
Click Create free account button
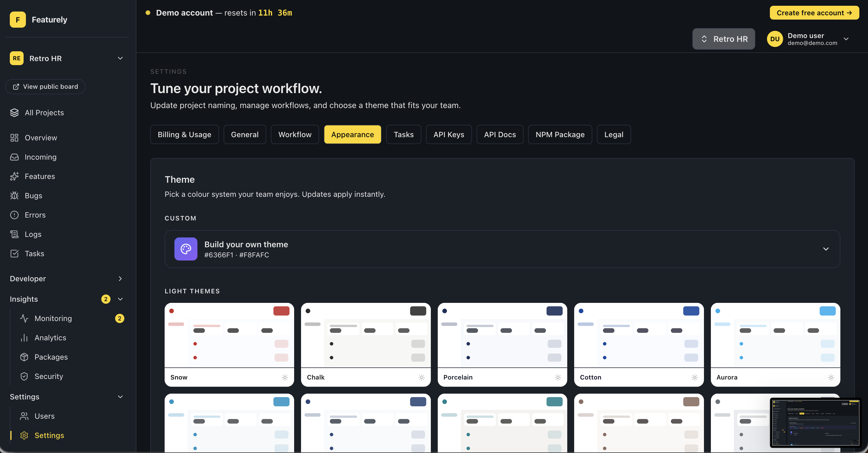tap(814, 13)
